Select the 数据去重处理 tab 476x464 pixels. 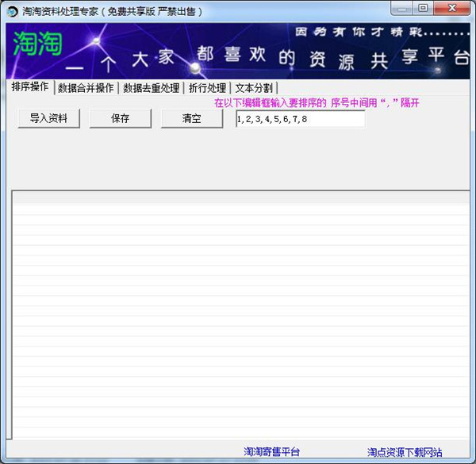(x=152, y=88)
